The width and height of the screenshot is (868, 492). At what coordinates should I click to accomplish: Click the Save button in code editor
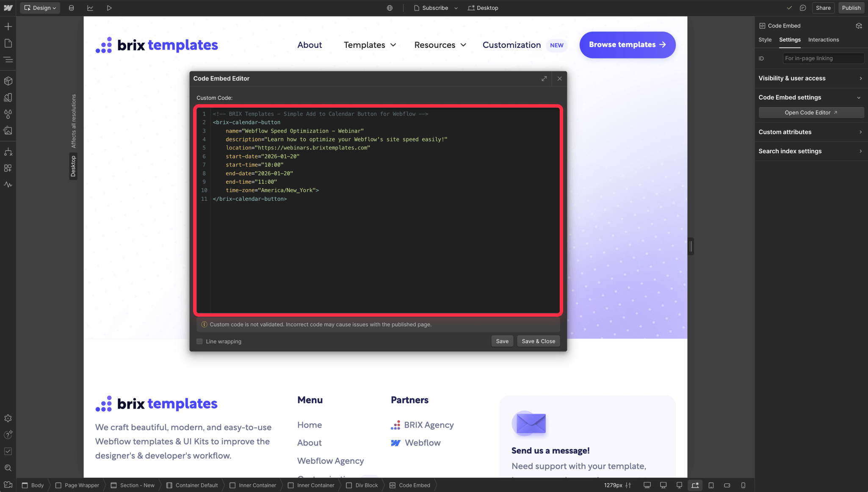[502, 341]
